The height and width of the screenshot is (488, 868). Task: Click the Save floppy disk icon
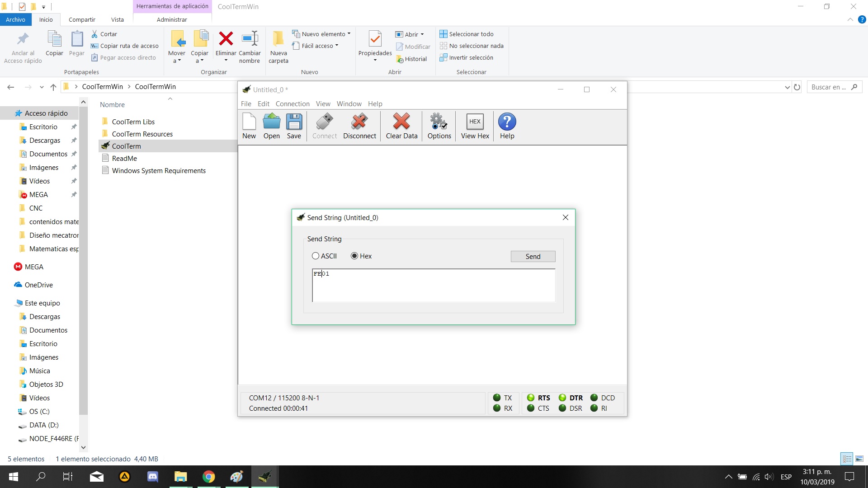pyautogui.click(x=294, y=122)
